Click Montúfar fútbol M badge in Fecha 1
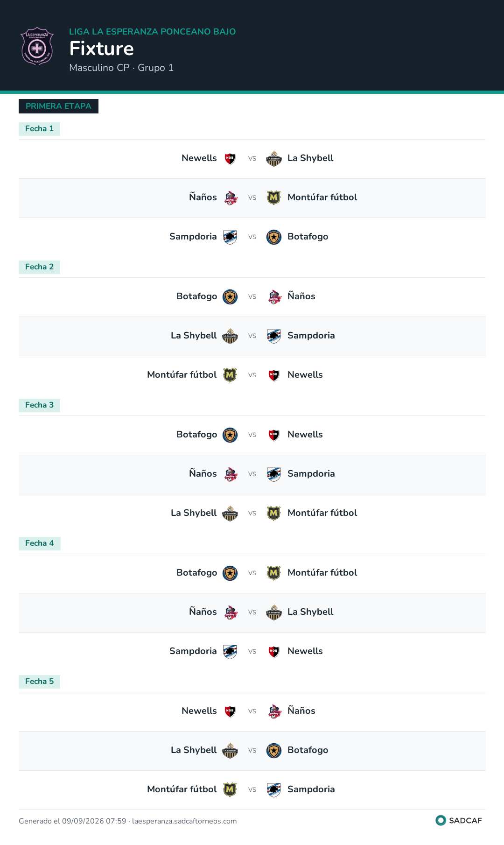Image resolution: width=504 pixels, height=845 pixels. (x=274, y=198)
